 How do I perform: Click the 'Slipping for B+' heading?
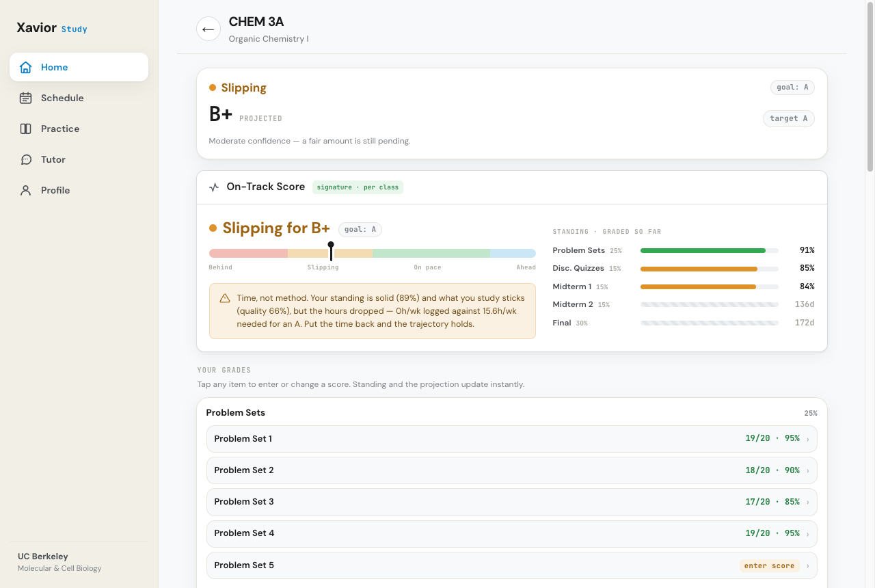(276, 228)
